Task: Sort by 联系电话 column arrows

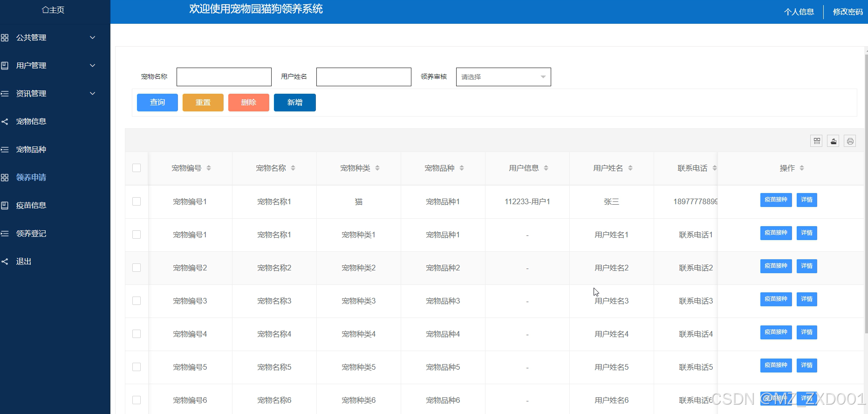Action: pos(715,168)
